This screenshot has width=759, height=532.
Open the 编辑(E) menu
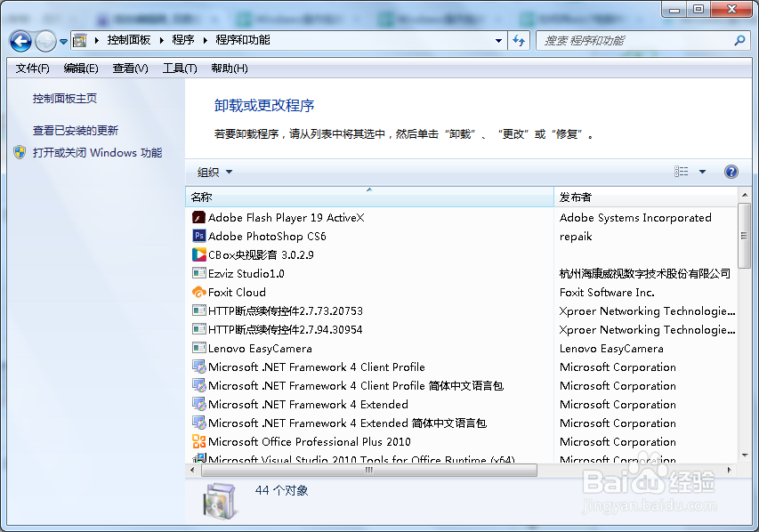(x=81, y=69)
